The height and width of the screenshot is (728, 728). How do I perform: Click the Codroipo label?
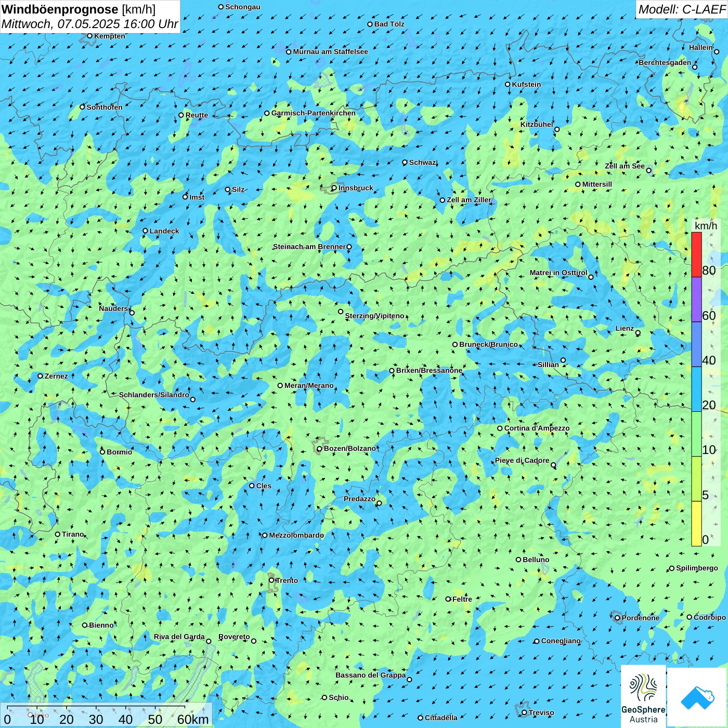(710, 617)
